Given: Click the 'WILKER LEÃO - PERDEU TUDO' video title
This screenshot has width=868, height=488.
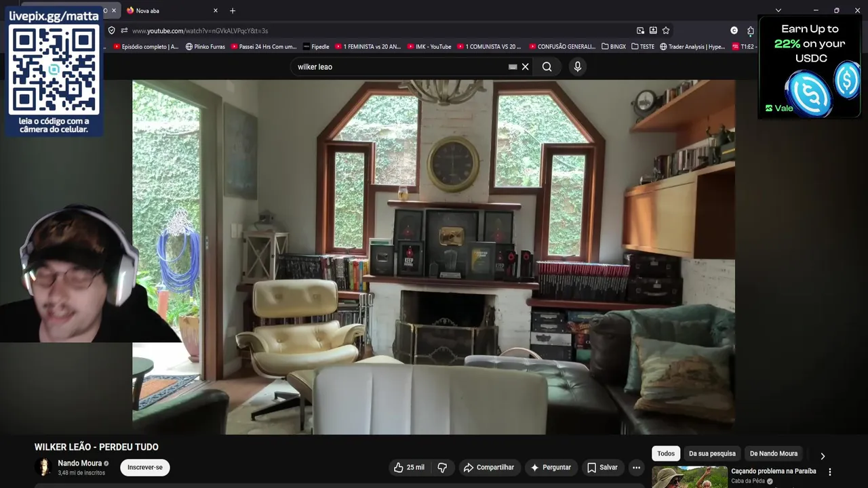Looking at the screenshot, I should coord(96,447).
